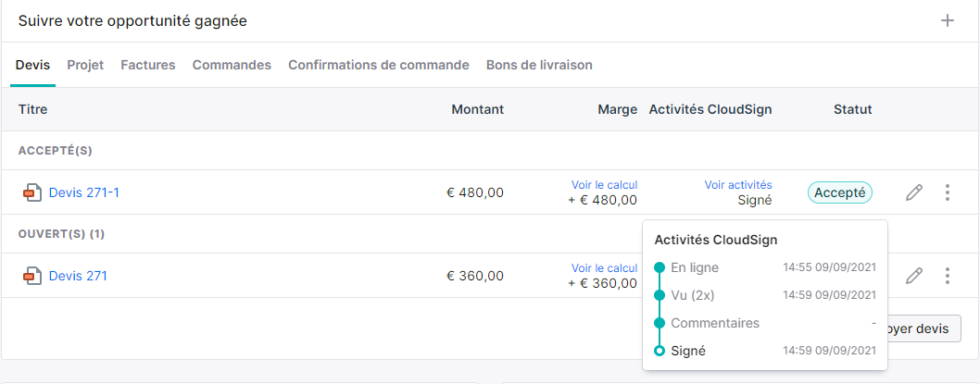The image size is (980, 384).
Task: Open the Devis 271 quote link
Action: [78, 276]
